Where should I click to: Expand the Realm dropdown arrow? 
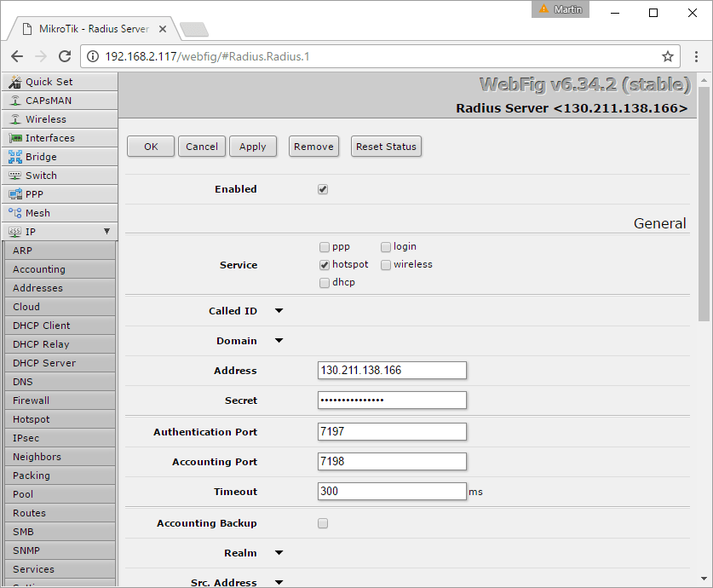click(279, 553)
